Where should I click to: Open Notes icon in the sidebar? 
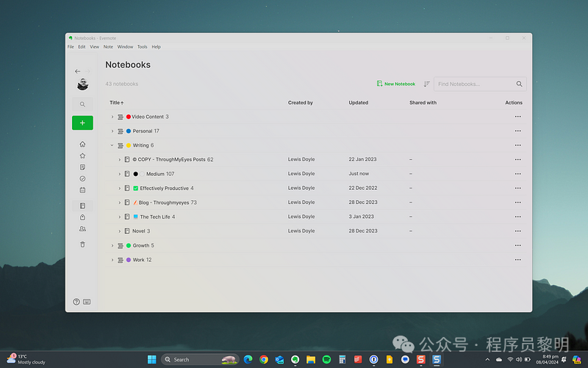point(82,167)
